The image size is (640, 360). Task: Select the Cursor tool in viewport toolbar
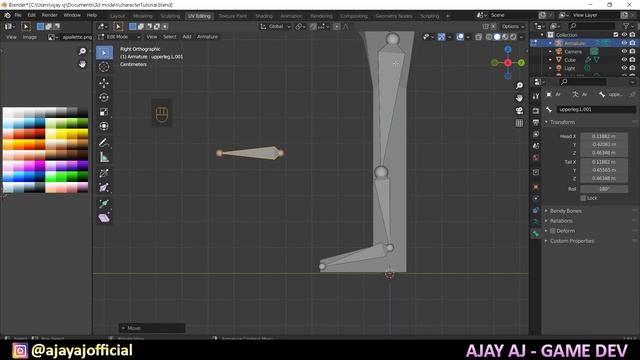[104, 67]
